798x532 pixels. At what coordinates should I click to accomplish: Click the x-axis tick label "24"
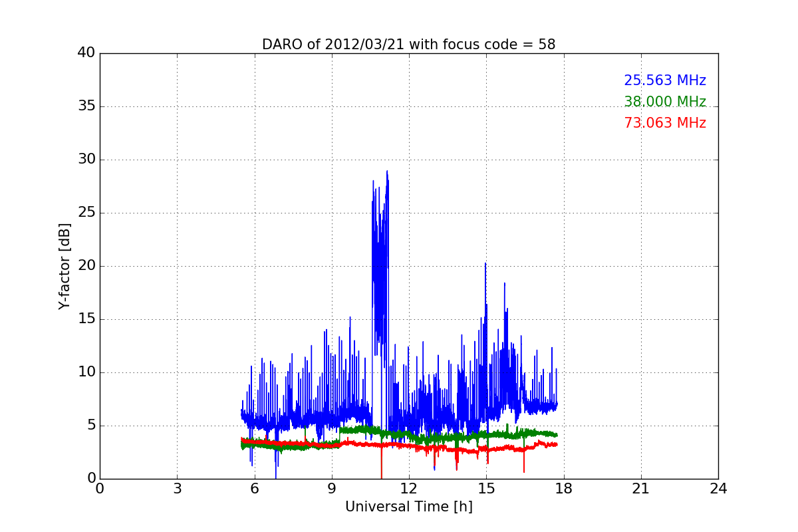(718, 488)
